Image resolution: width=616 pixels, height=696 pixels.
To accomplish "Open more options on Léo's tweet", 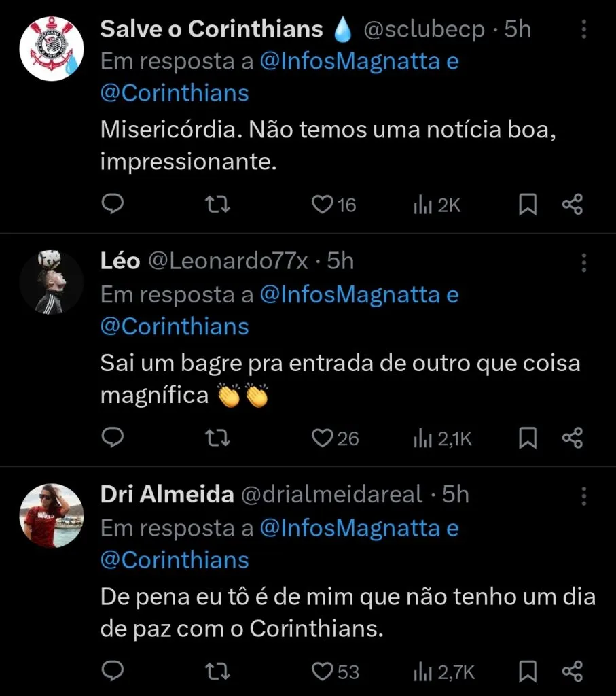I will [x=584, y=262].
